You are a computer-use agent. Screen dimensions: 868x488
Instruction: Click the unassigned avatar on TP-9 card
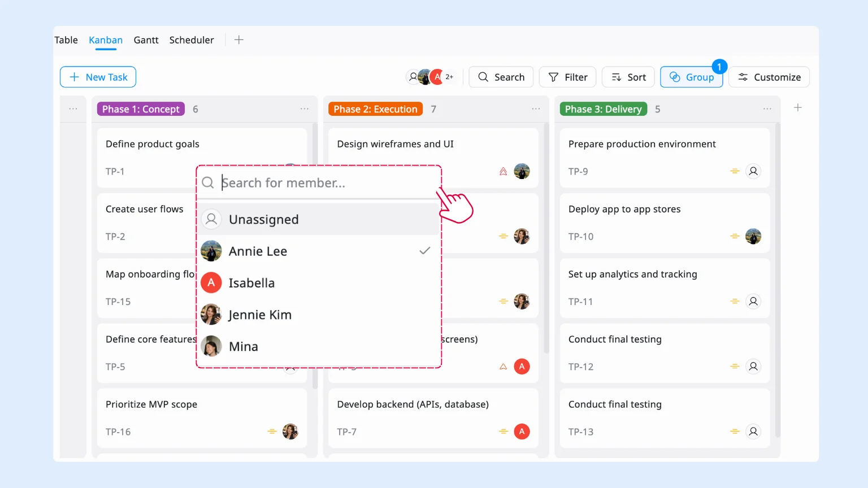753,171
